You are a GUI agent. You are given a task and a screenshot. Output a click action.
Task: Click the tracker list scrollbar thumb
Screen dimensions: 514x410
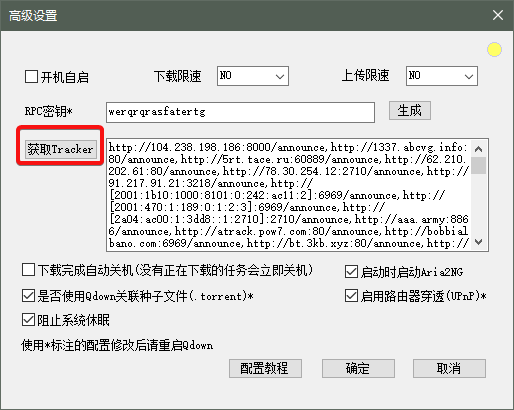click(x=479, y=165)
